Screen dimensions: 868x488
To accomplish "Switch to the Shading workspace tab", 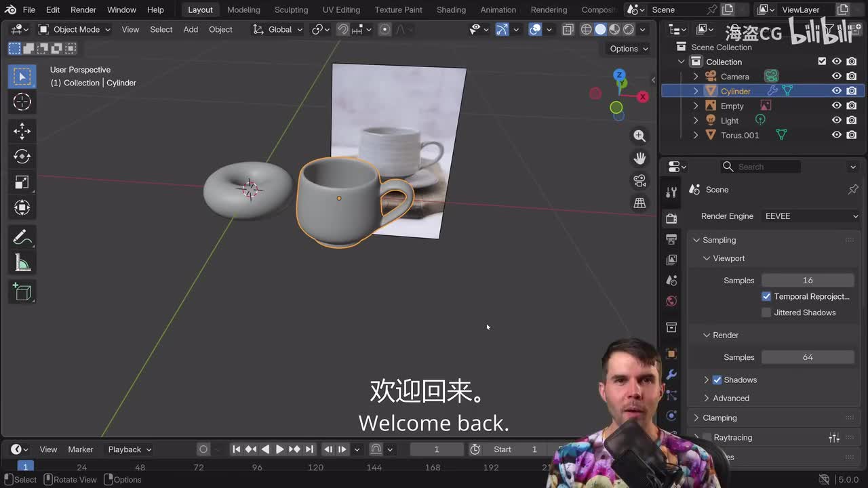I will point(451,9).
